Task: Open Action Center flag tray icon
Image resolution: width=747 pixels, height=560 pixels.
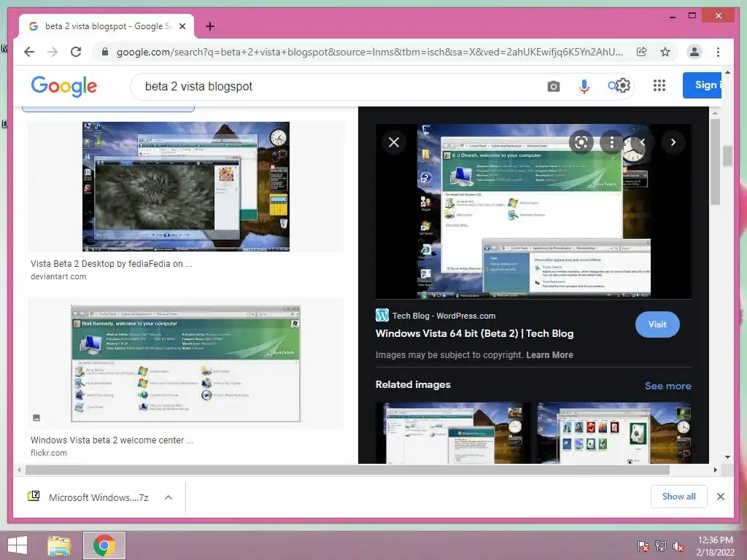Action: (643, 545)
